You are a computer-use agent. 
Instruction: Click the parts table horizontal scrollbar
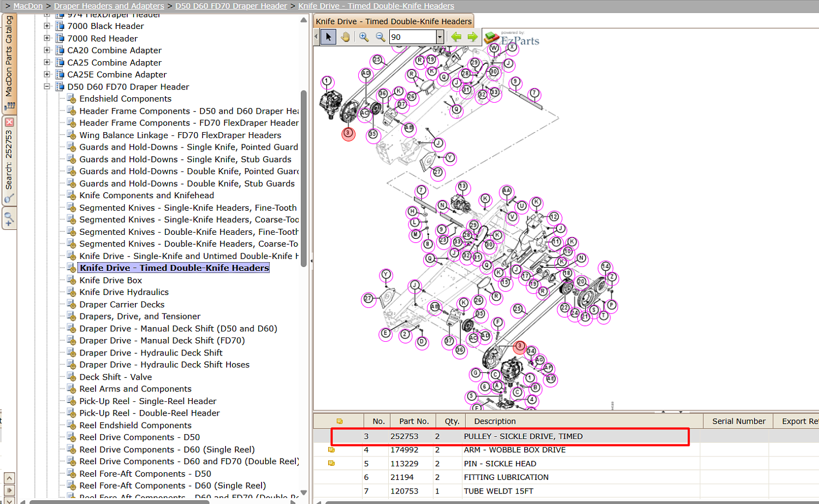[x=572, y=502]
